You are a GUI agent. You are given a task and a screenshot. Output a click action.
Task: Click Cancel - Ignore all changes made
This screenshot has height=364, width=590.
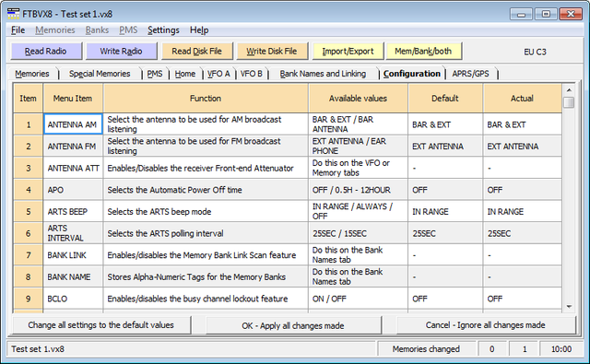(486, 325)
